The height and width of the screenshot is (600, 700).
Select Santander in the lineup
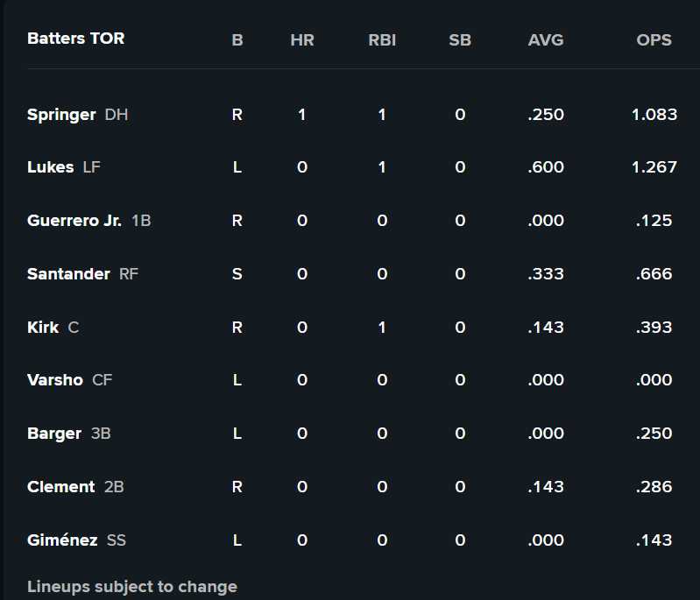click(69, 274)
